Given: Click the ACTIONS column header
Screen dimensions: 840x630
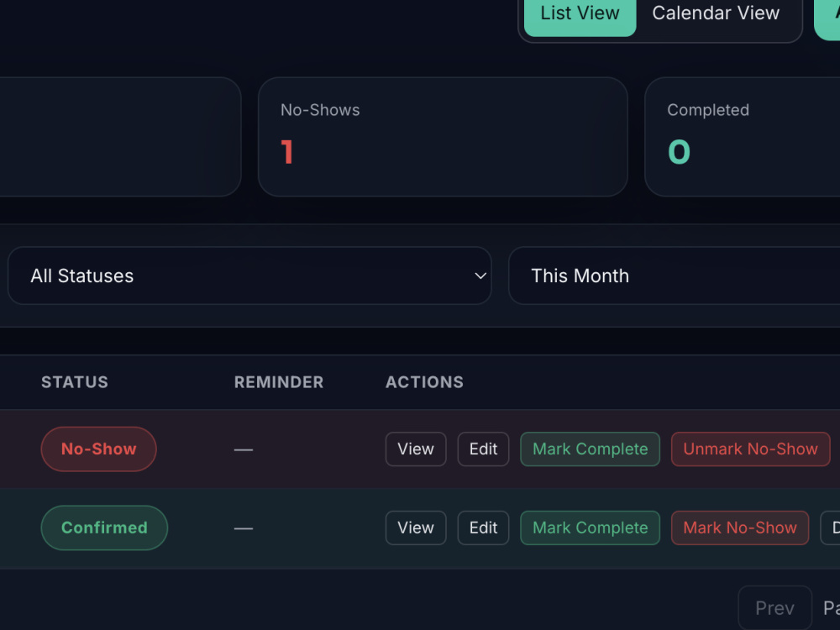Looking at the screenshot, I should pos(424,382).
